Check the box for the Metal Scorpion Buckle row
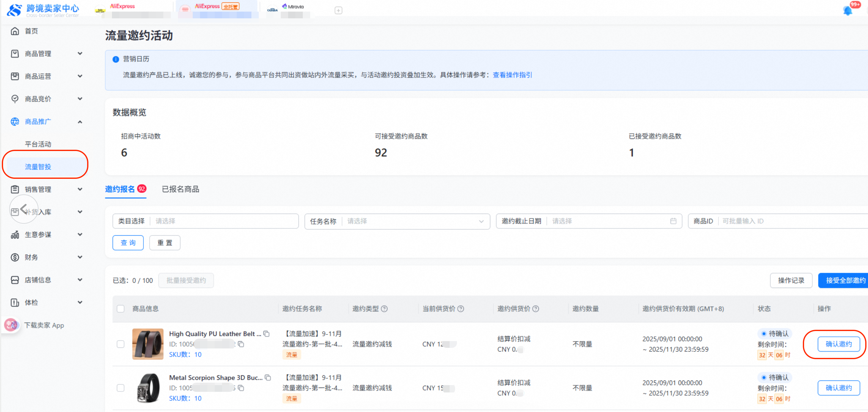This screenshot has height=412, width=868. click(121, 388)
